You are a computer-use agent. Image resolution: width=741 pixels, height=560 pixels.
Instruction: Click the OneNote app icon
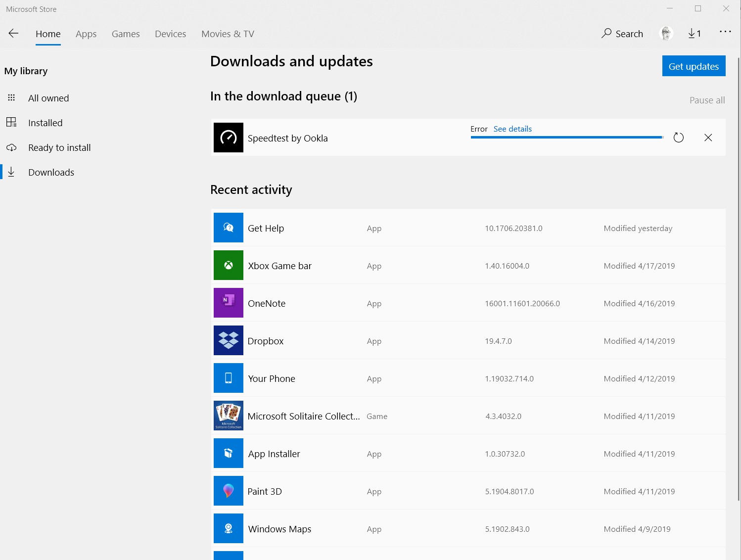(229, 303)
